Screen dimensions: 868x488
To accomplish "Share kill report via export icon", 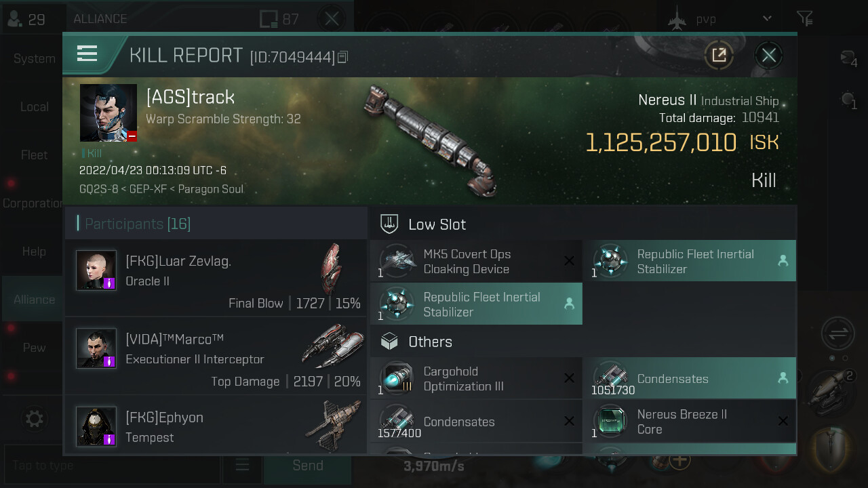I will tap(719, 55).
